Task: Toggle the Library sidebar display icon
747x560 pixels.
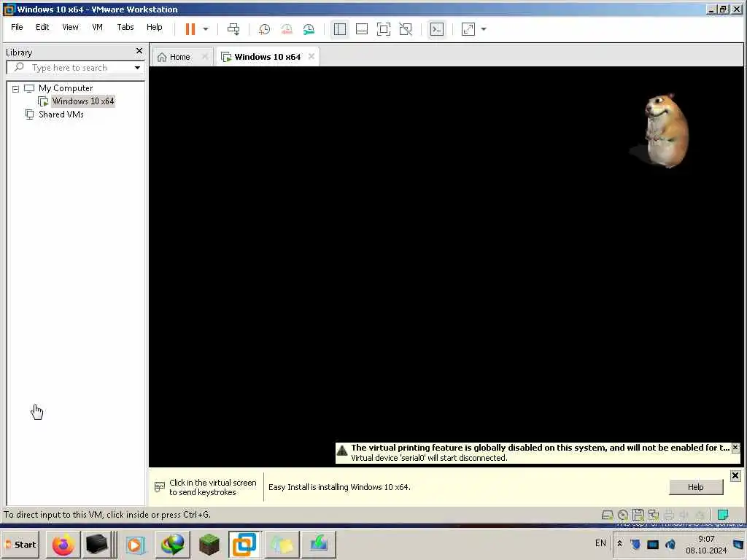Action: [340, 29]
